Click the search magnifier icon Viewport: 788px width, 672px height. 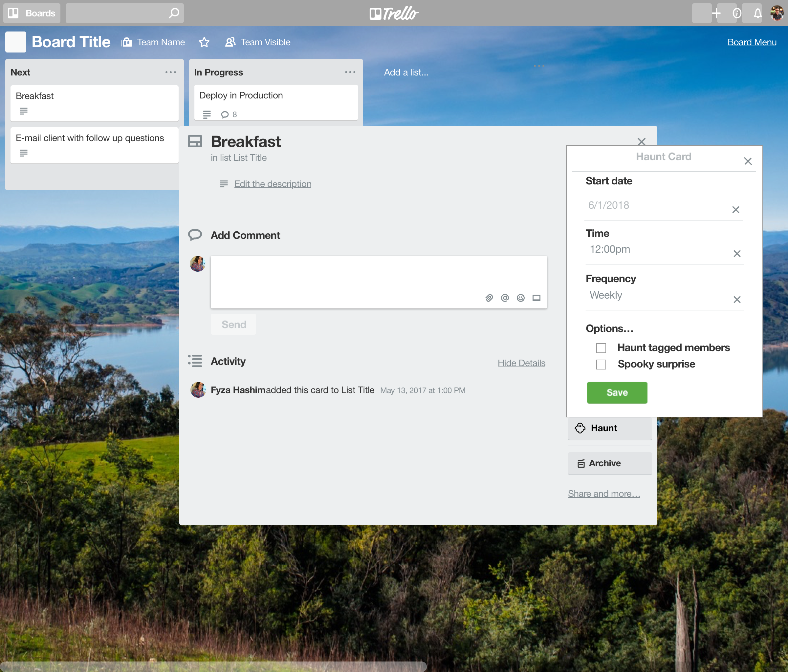174,13
